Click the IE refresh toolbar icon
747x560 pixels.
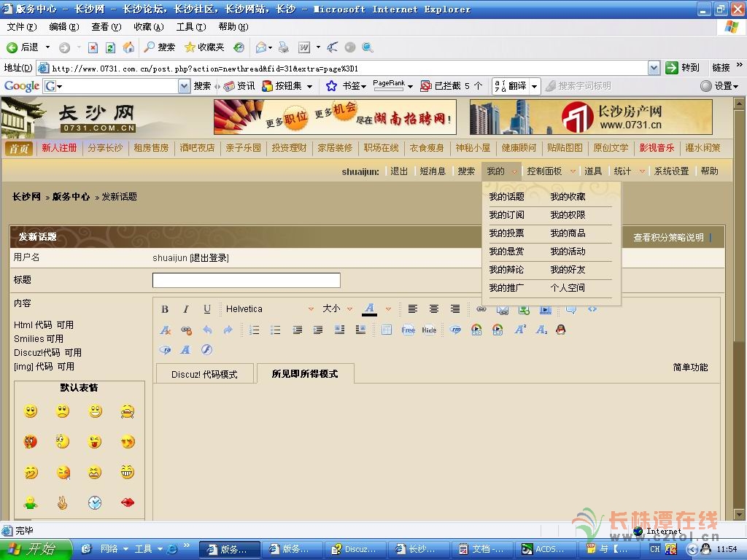pos(110,47)
